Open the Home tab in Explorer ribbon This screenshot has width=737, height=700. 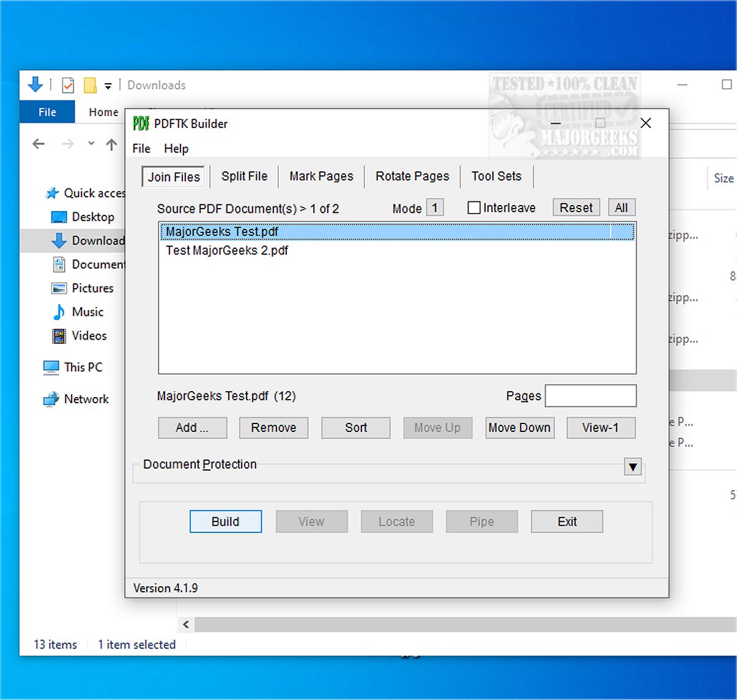[103, 112]
